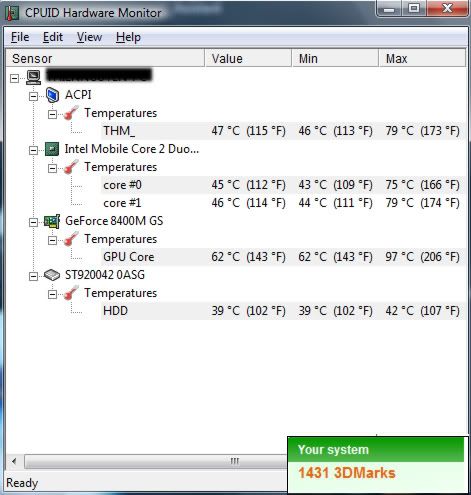471x495 pixels.
Task: Click the Min column header
Action: pos(335,59)
